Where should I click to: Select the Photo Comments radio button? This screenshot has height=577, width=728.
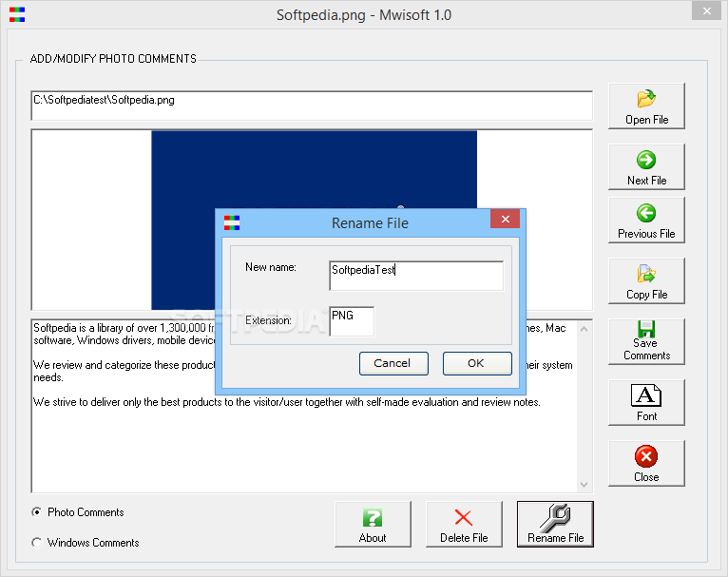[x=36, y=512]
